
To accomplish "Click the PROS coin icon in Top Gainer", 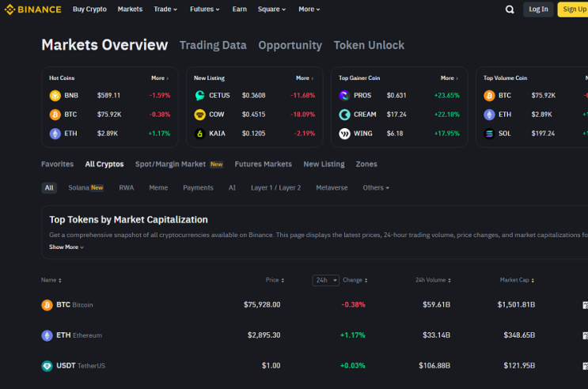I will click(344, 96).
